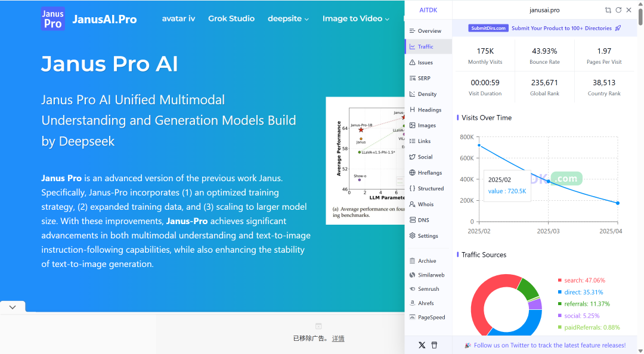
Task: Collapse the bottom ad bar chevron
Action: [13, 307]
